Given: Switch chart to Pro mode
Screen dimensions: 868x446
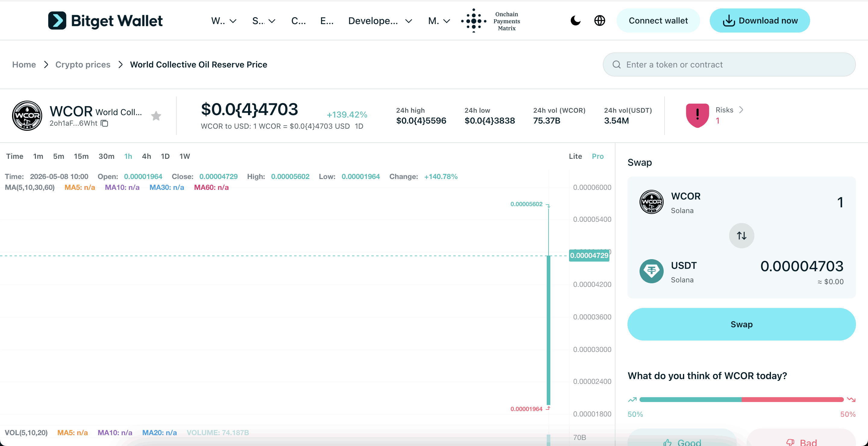Looking at the screenshot, I should click(597, 156).
